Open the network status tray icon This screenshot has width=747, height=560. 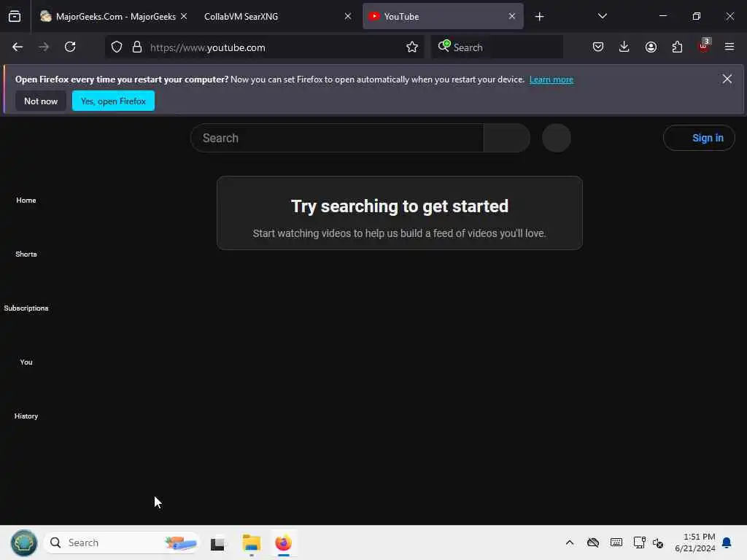pos(639,542)
